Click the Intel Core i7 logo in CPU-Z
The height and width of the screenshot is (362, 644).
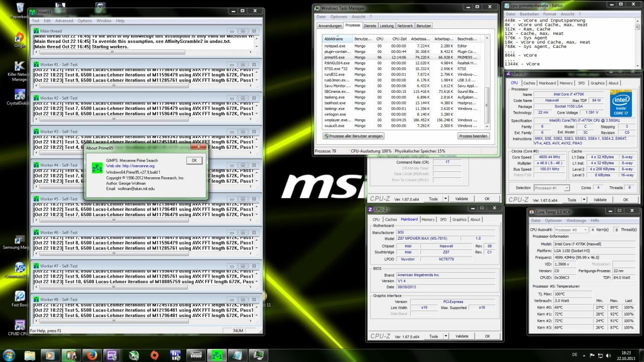click(622, 104)
